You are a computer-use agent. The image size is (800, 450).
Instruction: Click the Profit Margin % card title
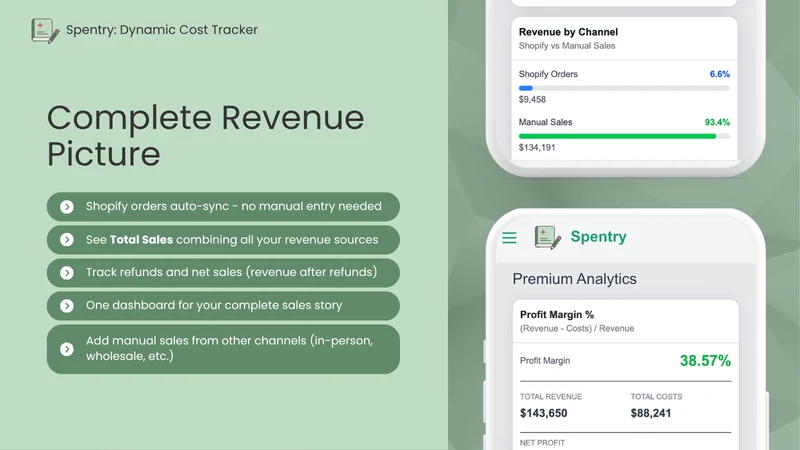(557, 315)
